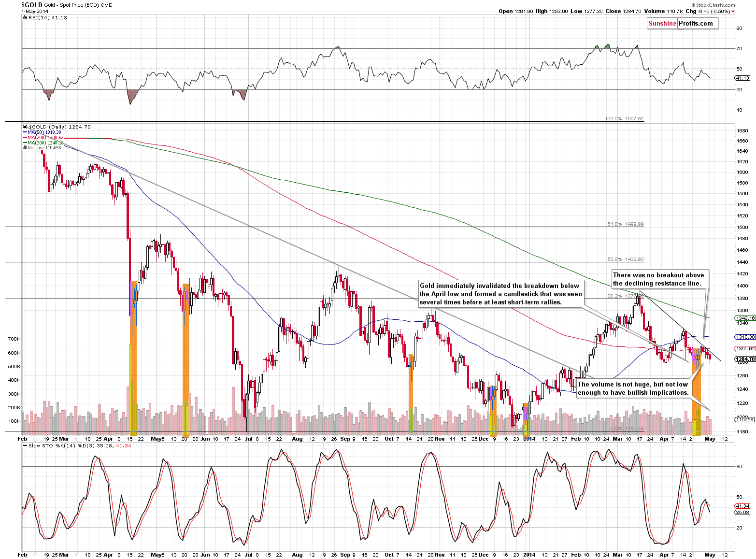
Task: Click the Low 1277.30 value
Action: (586, 11)
